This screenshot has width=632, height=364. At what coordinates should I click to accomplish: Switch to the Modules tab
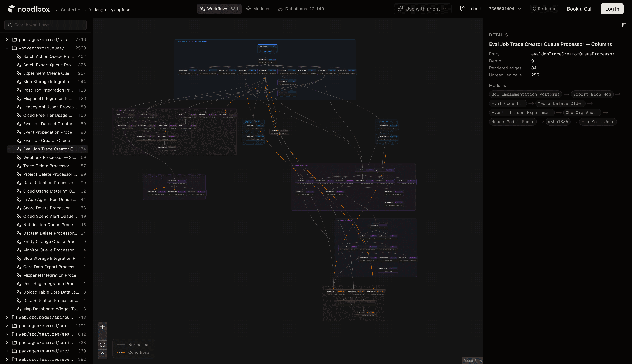[x=258, y=9]
